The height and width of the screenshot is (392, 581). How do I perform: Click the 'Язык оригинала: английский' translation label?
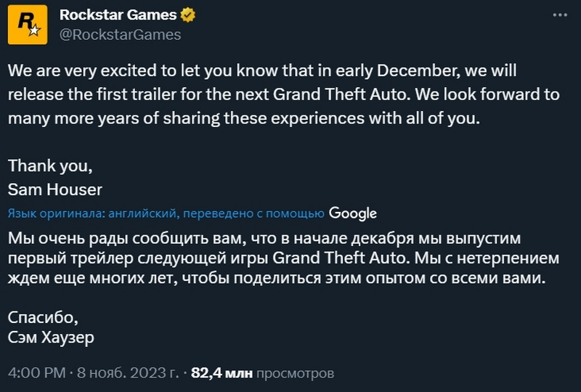tap(94, 213)
